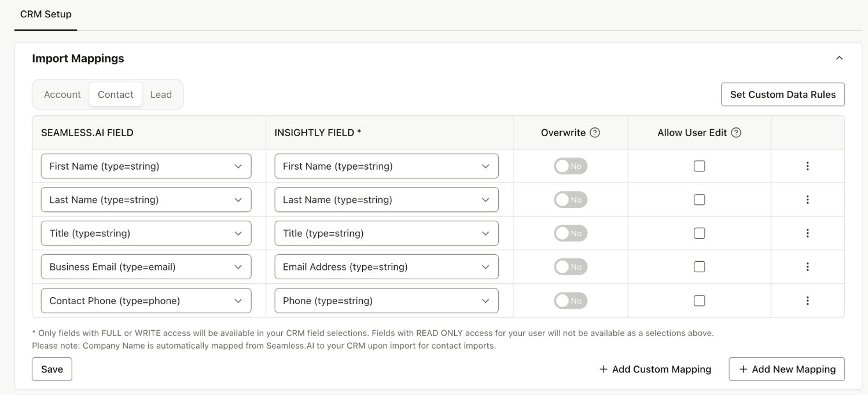Open Insightly Title field dropdown
Screen dimensions: 868x395
click(387, 233)
